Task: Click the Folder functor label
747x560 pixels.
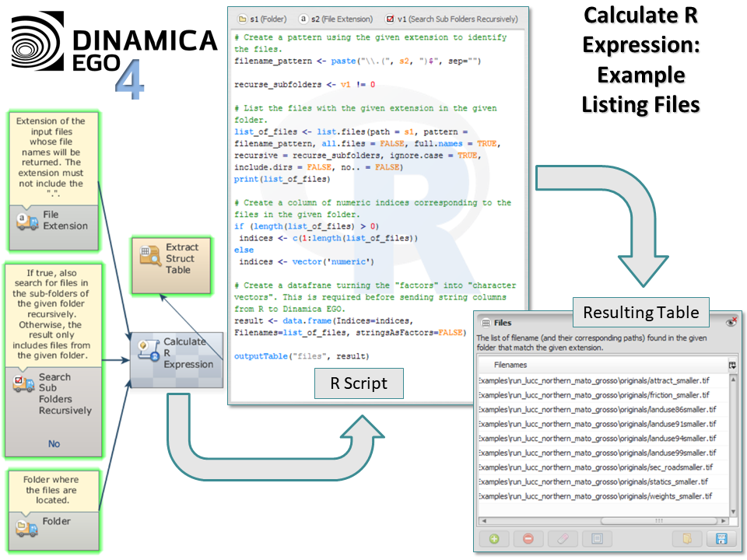Action: [56, 521]
